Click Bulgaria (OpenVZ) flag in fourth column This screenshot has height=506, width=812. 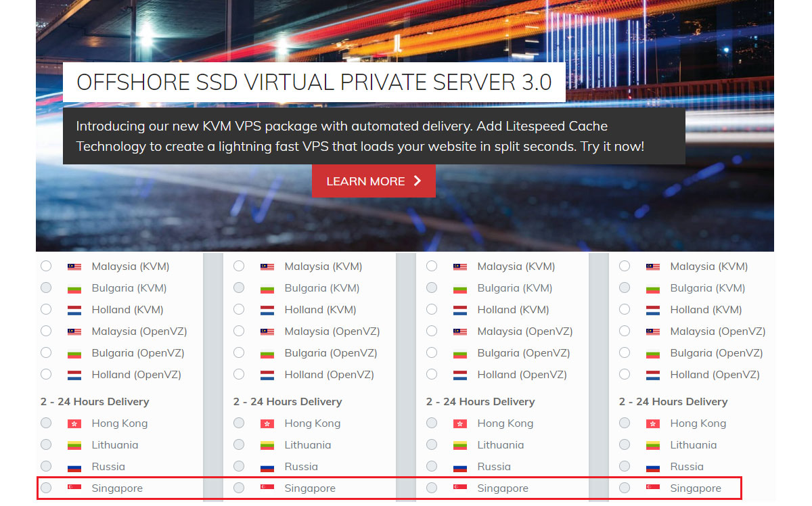(653, 354)
